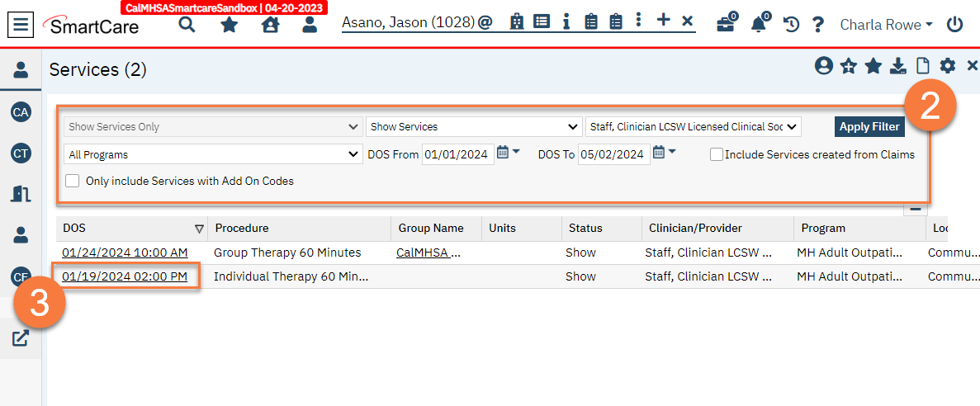Open the settings gear icon
The height and width of the screenshot is (406, 980).
tap(948, 67)
